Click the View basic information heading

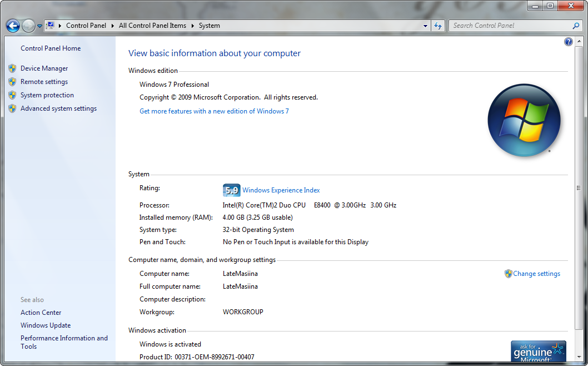click(x=215, y=53)
